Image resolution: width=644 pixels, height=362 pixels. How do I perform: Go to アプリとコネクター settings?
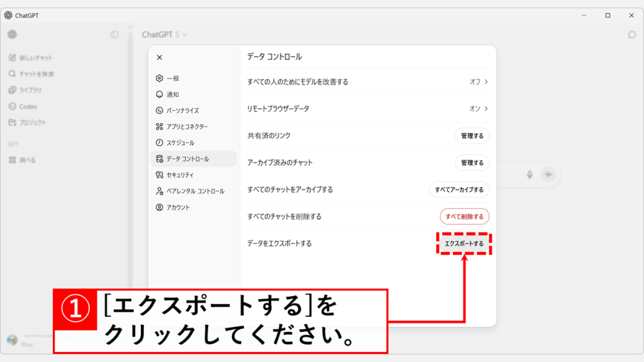pos(187,126)
